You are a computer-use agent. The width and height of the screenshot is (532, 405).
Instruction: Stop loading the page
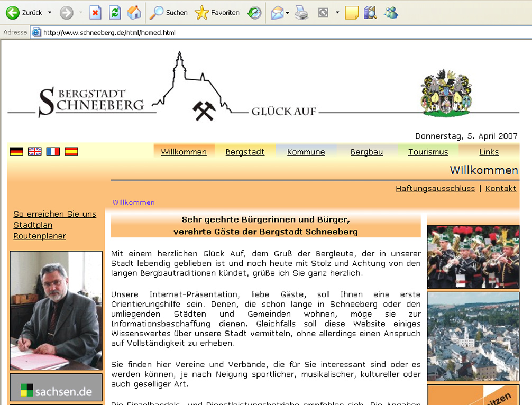click(95, 13)
